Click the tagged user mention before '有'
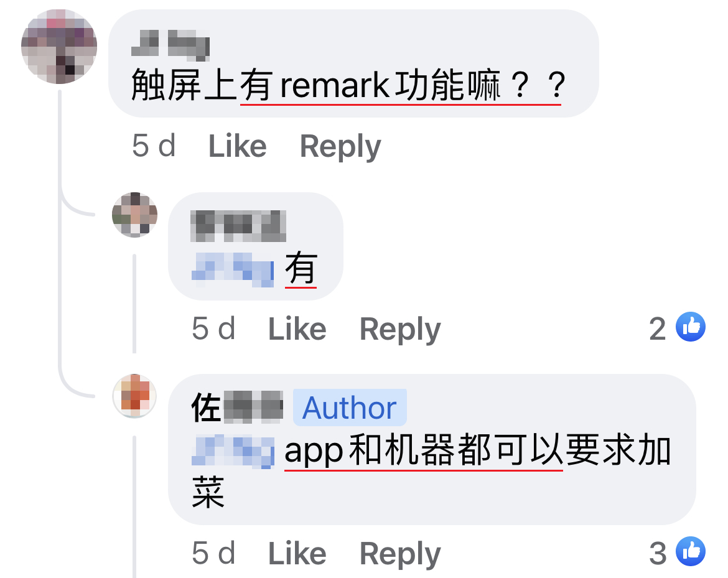 click(x=233, y=269)
